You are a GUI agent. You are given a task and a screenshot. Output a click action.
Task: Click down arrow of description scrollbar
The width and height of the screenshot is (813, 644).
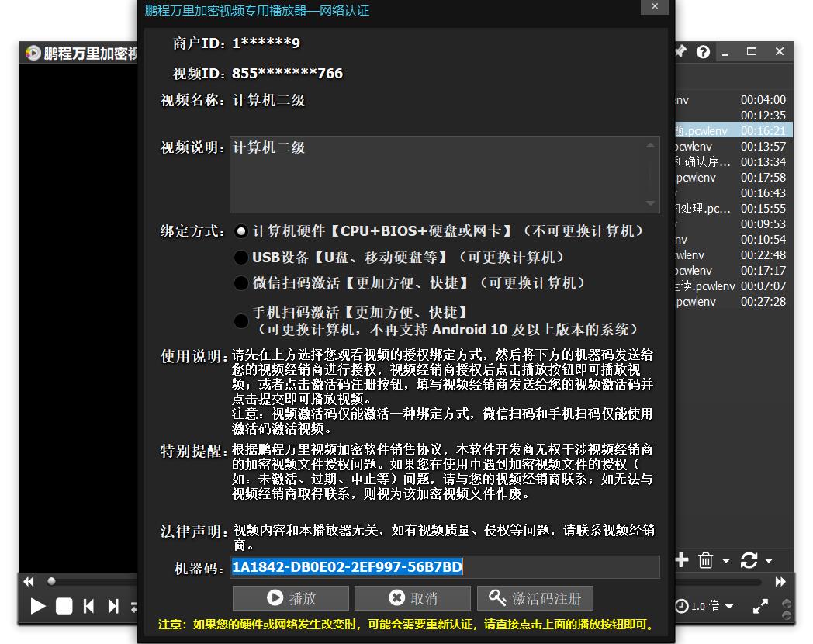[650, 204]
